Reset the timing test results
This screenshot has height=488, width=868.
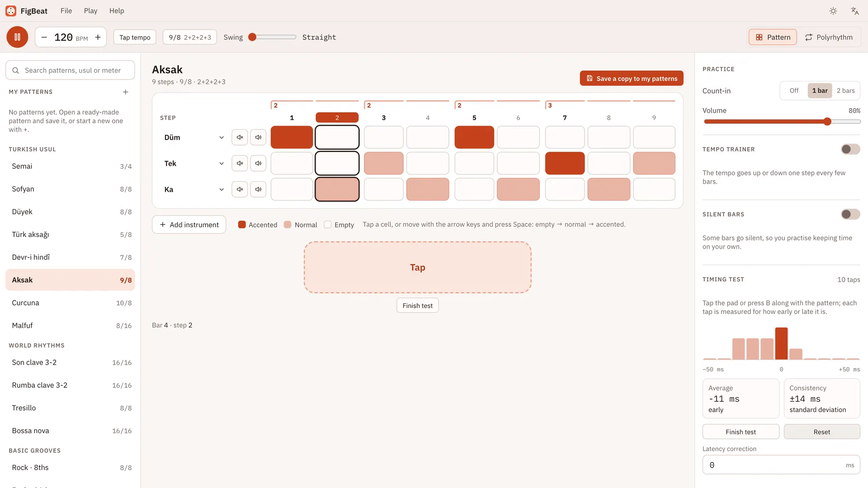822,432
